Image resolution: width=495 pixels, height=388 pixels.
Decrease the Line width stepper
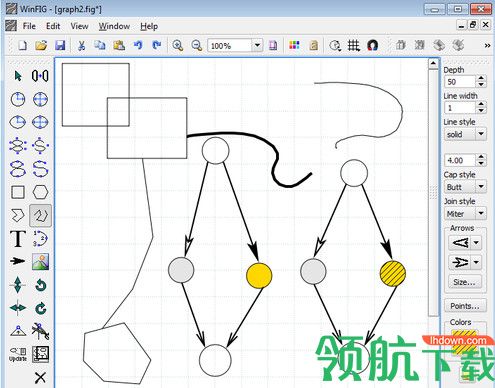pos(481,110)
